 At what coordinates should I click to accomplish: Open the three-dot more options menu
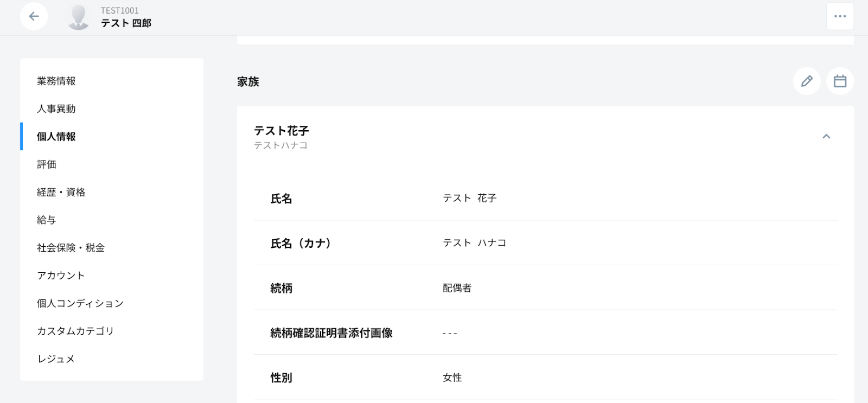point(840,16)
